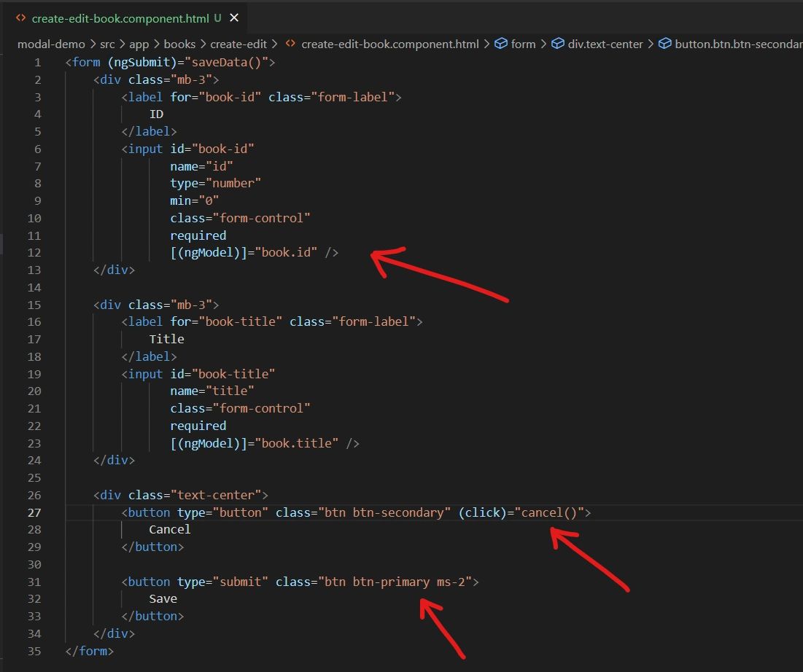This screenshot has width=803, height=672.
Task: Select the create-edit-book.component.html breadcrumb link
Action: point(390,44)
